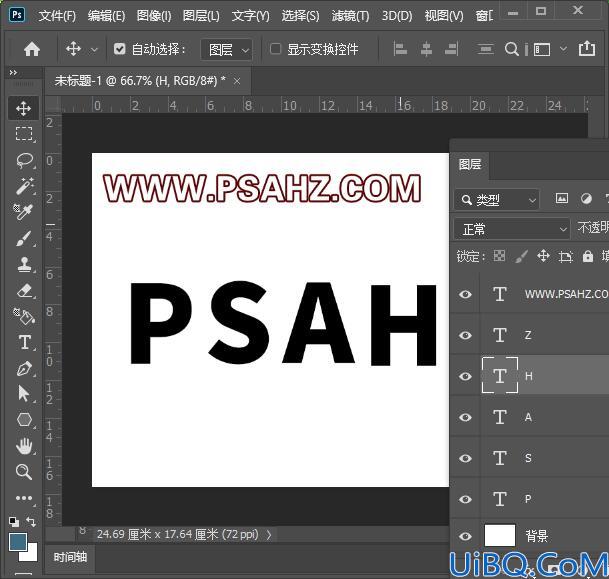
Task: Hide the A text layer
Action: 465,417
